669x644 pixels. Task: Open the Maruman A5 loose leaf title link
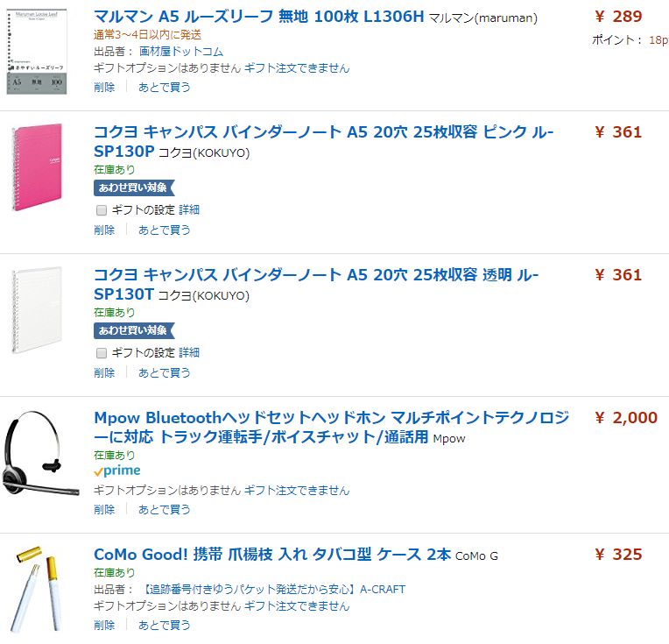coord(258,17)
